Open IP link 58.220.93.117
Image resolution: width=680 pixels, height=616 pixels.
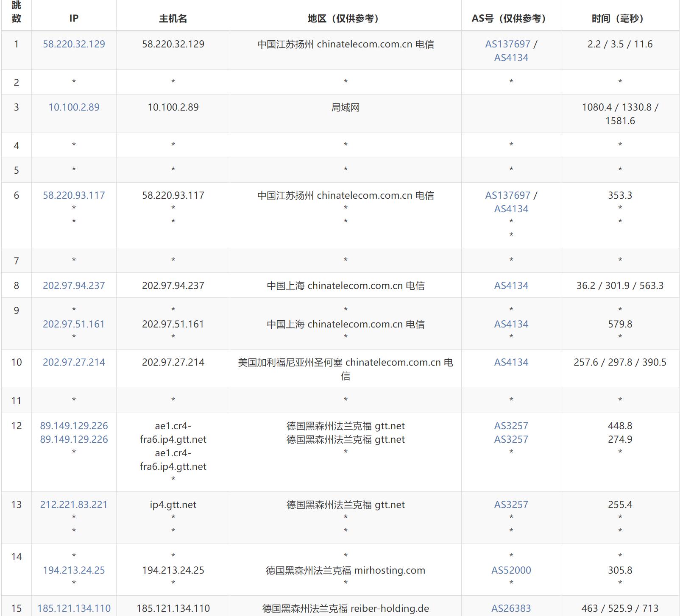coord(74,195)
